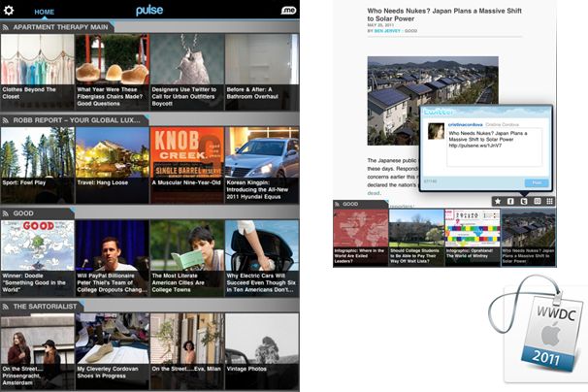Select 'Who Needs Nukes?' tile in the bottom strip
Viewport: 588px width, 392px height.
528,238
